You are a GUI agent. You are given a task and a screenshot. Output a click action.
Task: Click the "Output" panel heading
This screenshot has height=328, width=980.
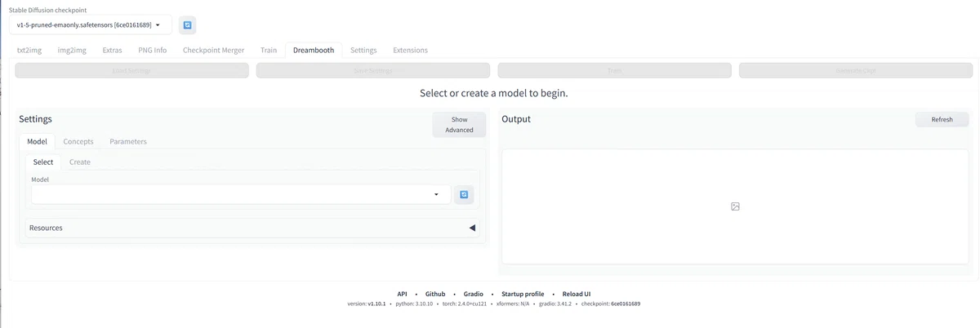[x=516, y=119]
